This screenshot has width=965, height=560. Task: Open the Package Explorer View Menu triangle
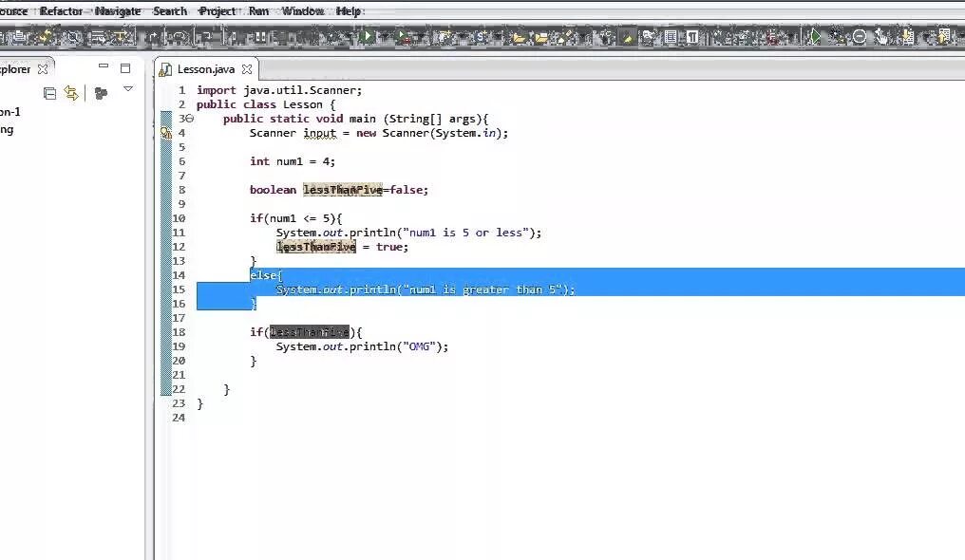coord(128,89)
